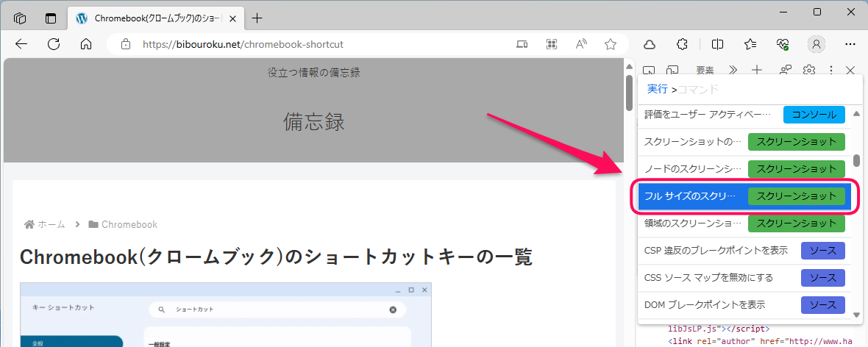Open a new browser tab
The image size is (868, 347).
[x=257, y=18]
